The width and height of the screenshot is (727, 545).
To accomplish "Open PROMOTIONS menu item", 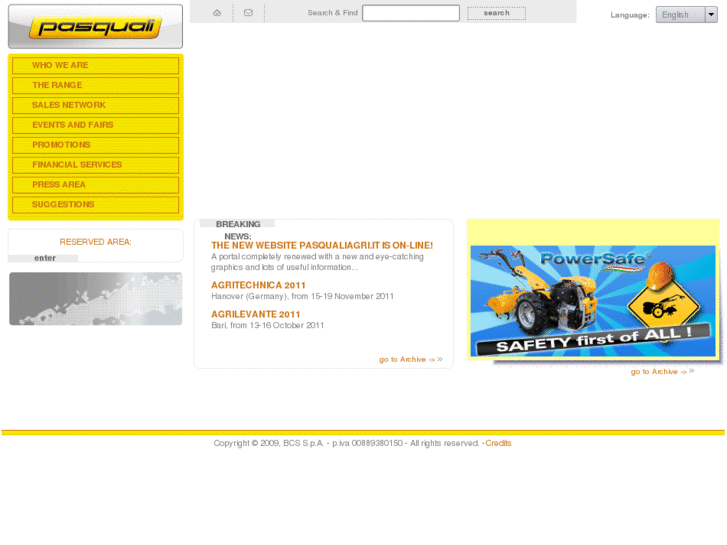I will coord(96,145).
